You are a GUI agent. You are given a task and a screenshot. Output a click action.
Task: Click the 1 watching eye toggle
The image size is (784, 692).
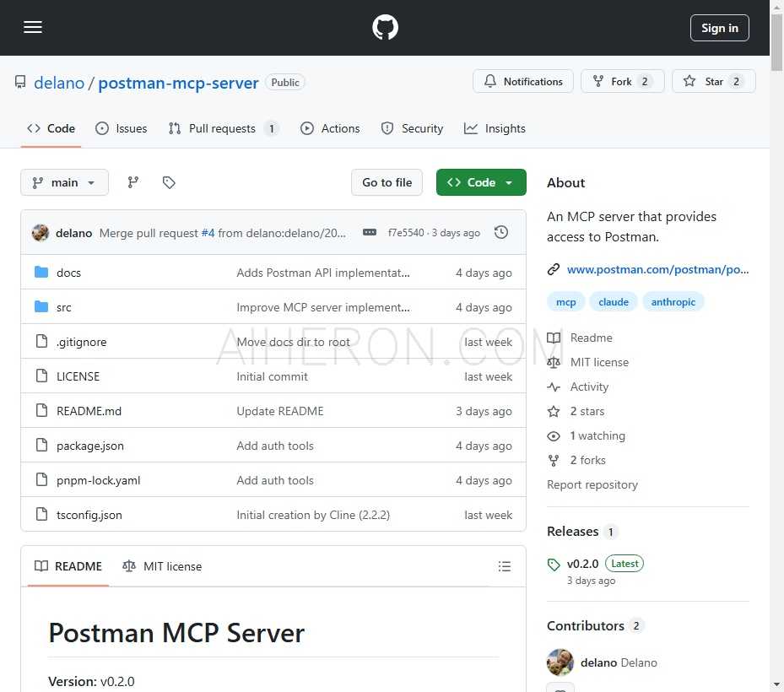pos(554,435)
